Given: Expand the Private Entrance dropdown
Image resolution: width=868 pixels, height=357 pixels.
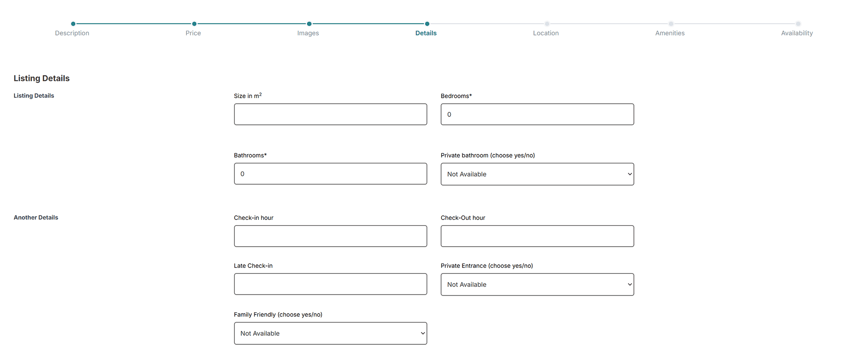Looking at the screenshot, I should click(537, 285).
